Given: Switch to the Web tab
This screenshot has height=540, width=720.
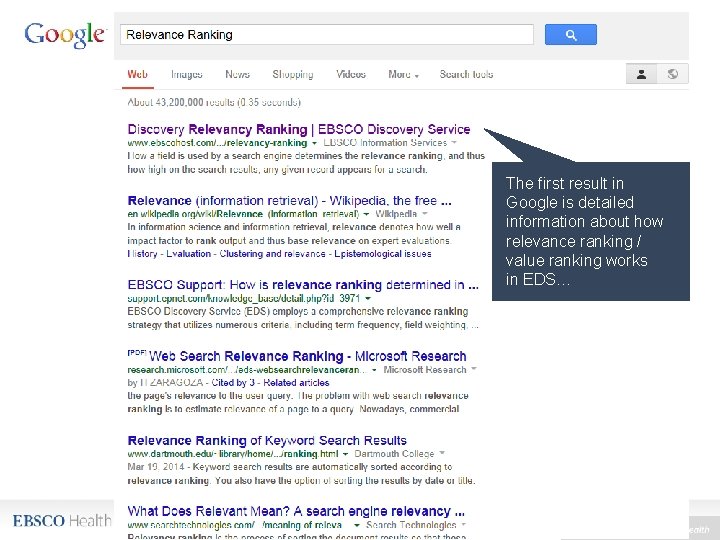Looking at the screenshot, I should [x=137, y=74].
